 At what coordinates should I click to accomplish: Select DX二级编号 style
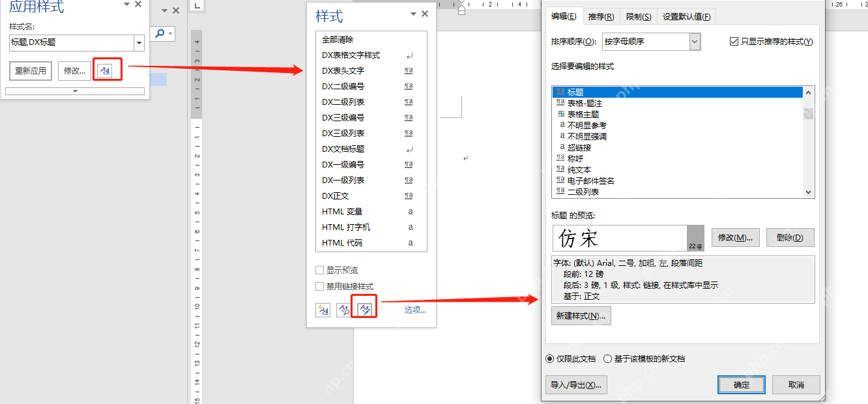tap(371, 87)
